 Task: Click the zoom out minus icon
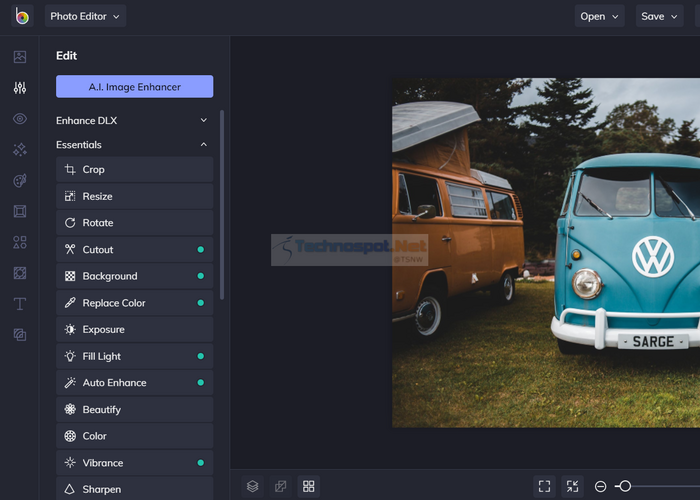click(600, 486)
